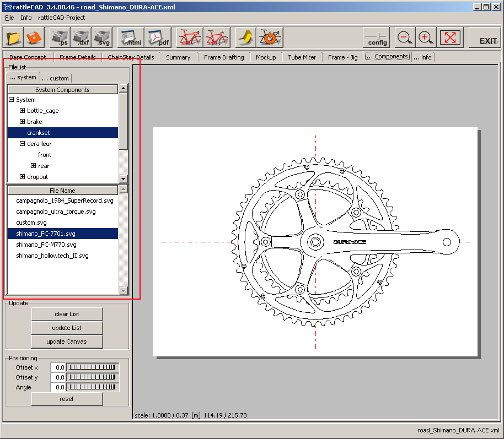Click the clear List button
This screenshot has height=439, width=504.
tap(67, 314)
